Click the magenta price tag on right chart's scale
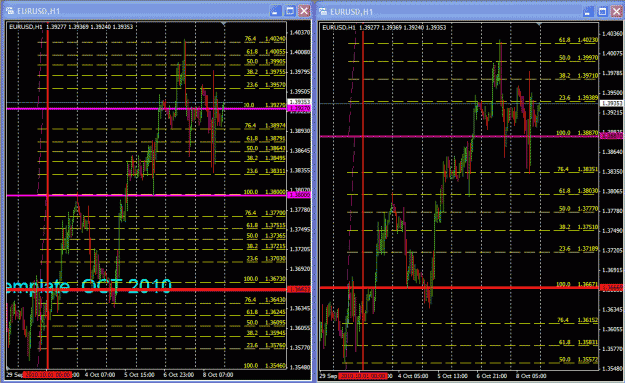The width and height of the screenshot is (625, 383). 611,136
